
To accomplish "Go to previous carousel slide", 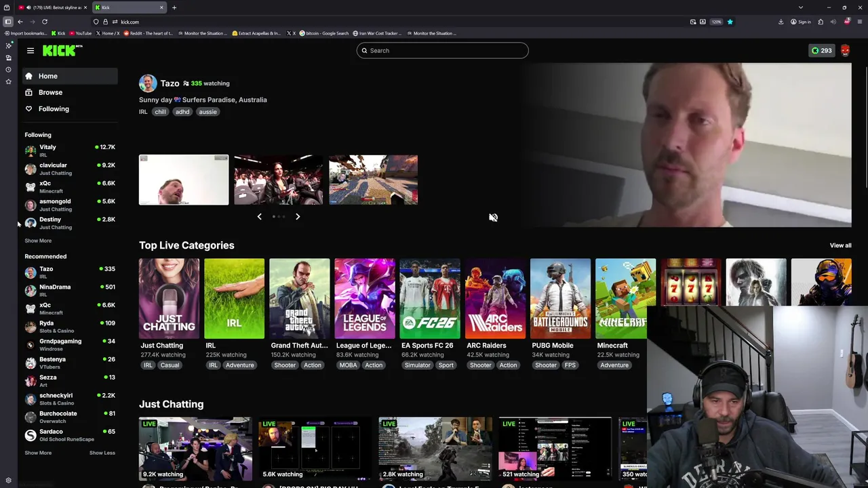I will tap(259, 217).
